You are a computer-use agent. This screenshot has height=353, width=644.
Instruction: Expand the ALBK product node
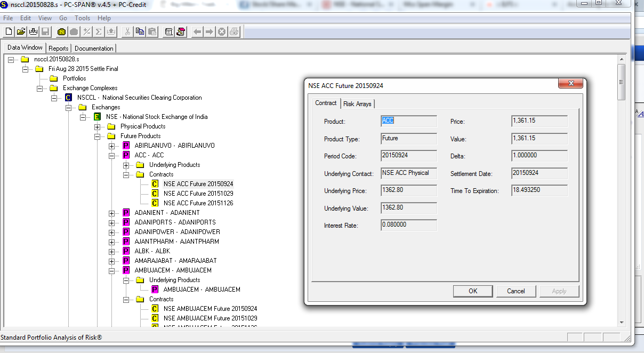coord(111,251)
